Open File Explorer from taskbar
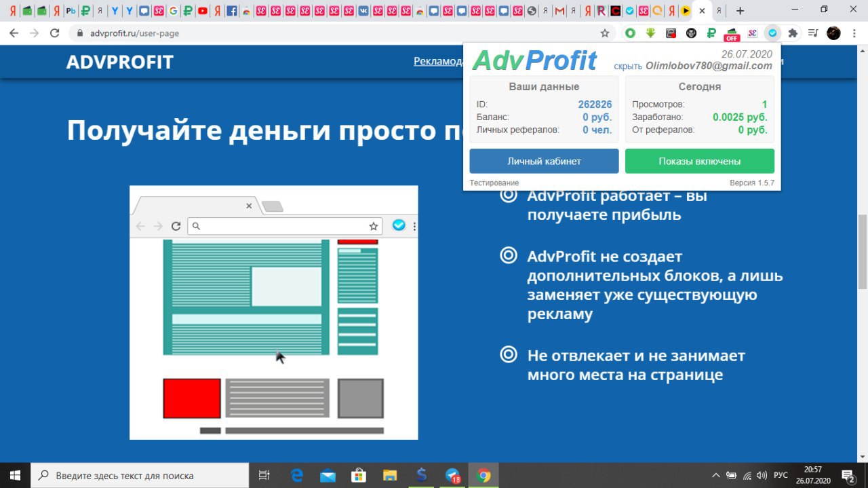 [x=390, y=475]
